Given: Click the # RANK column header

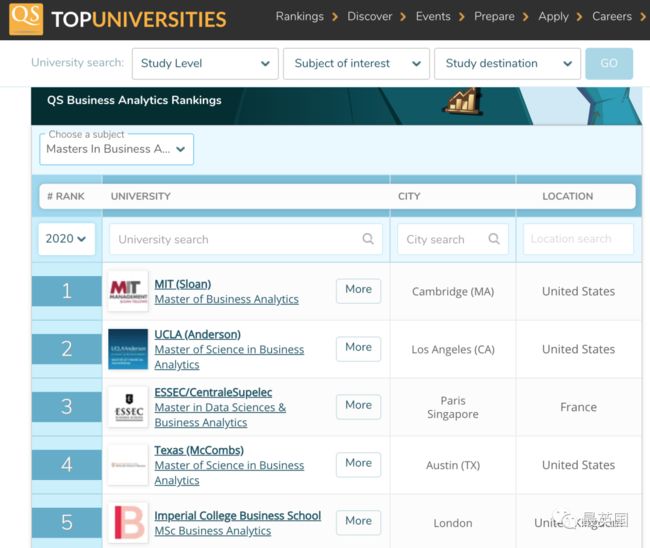Looking at the screenshot, I should pos(66,196).
